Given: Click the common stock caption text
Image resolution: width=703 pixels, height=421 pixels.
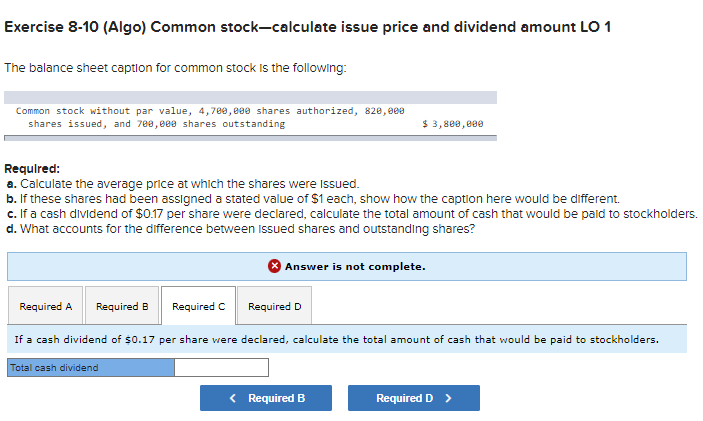Looking at the screenshot, I should [x=210, y=117].
